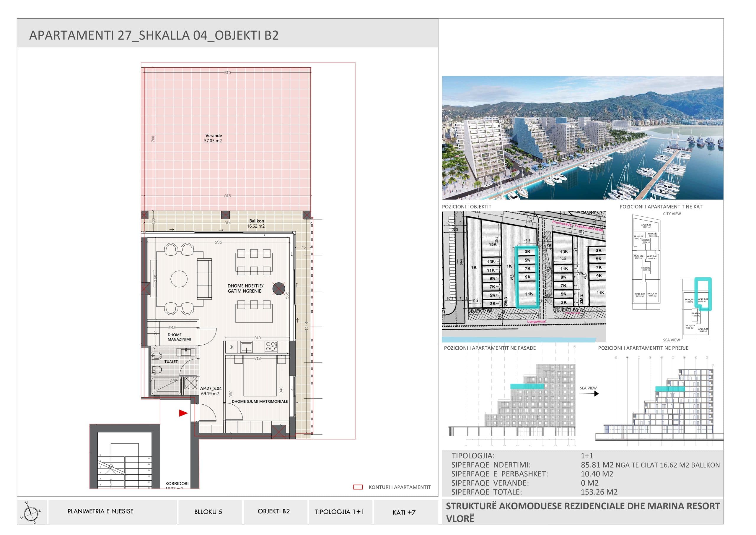Click the Verande 57.05 m2 label
756x535 pixels.
[213, 138]
